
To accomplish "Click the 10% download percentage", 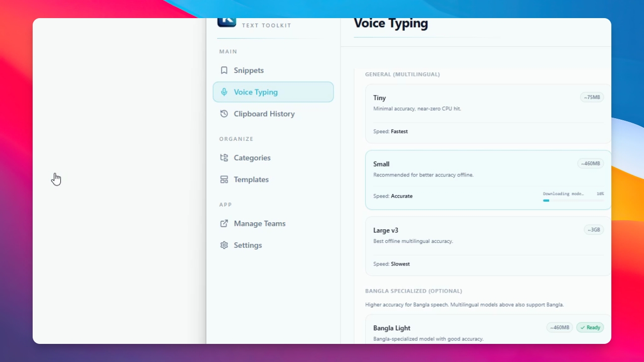I will (600, 194).
